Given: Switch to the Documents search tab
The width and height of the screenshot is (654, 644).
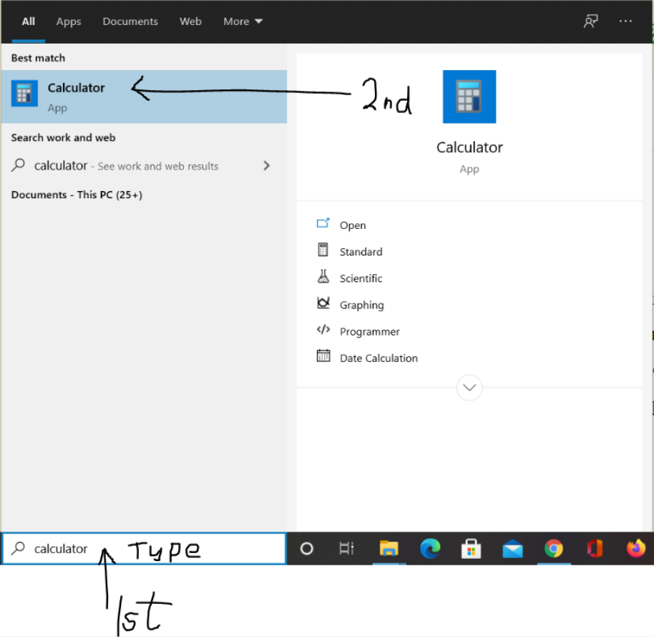Looking at the screenshot, I should (130, 21).
